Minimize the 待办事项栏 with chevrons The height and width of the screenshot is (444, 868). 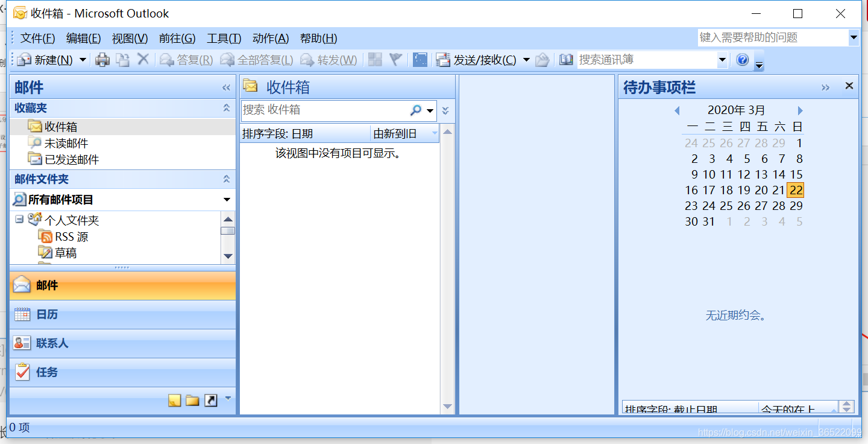coord(825,87)
